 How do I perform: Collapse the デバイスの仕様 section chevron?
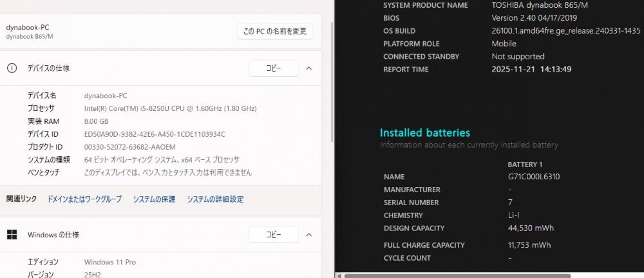[308, 68]
